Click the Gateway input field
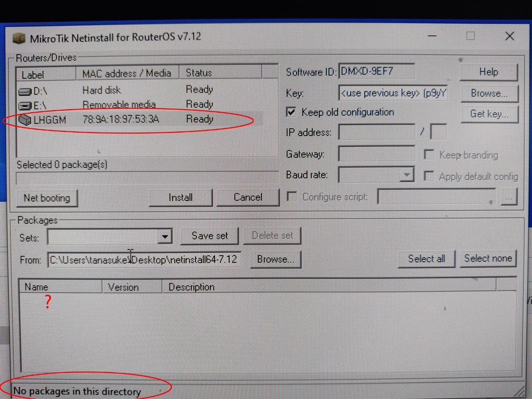This screenshot has width=532, height=399. (377, 153)
